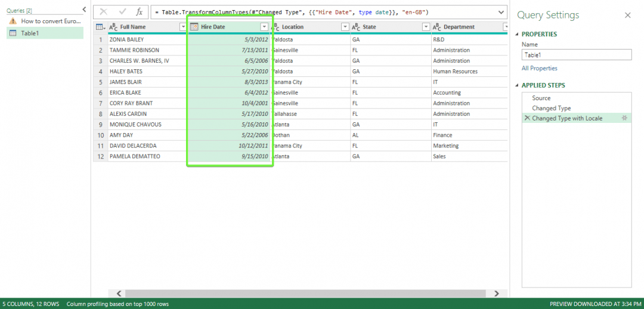Select the Changed Type applied step
Image resolution: width=644 pixels, height=309 pixels.
[x=577, y=108]
